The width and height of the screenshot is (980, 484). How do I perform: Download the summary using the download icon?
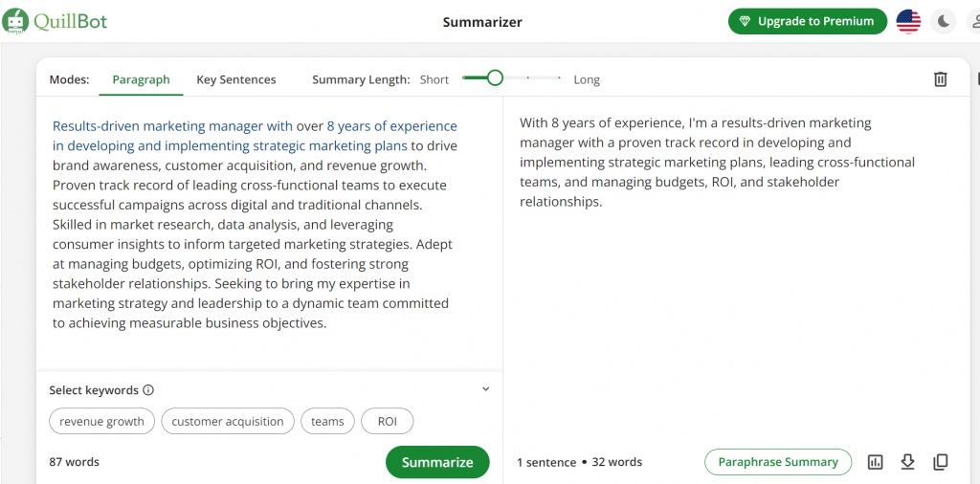tap(907, 462)
